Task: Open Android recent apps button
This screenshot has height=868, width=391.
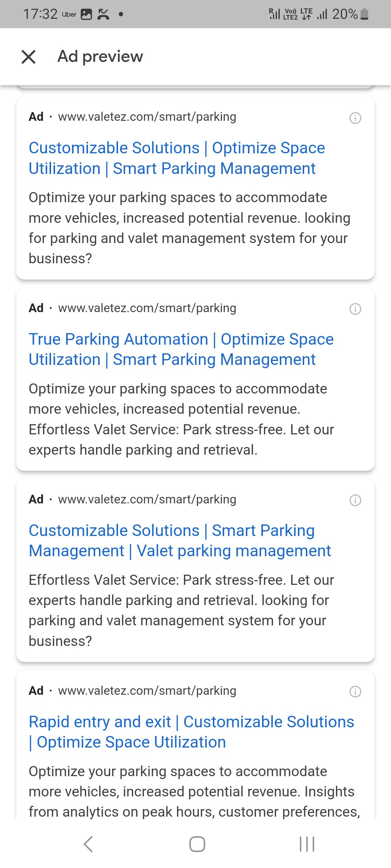Action: [307, 844]
